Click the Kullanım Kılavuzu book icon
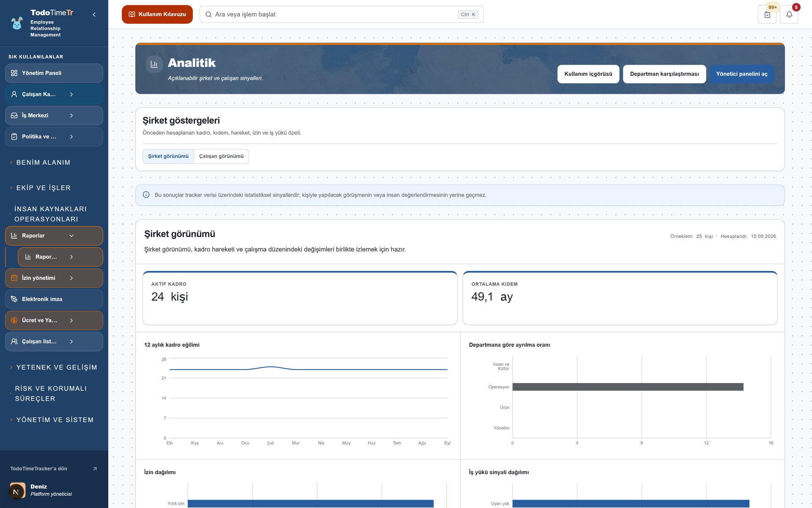Viewport: 812px width, 508px height. (132, 14)
